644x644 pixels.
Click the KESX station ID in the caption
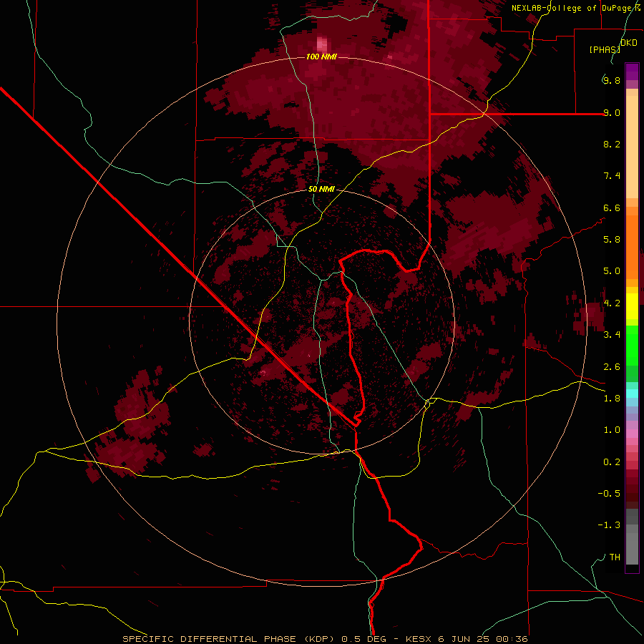point(420,639)
